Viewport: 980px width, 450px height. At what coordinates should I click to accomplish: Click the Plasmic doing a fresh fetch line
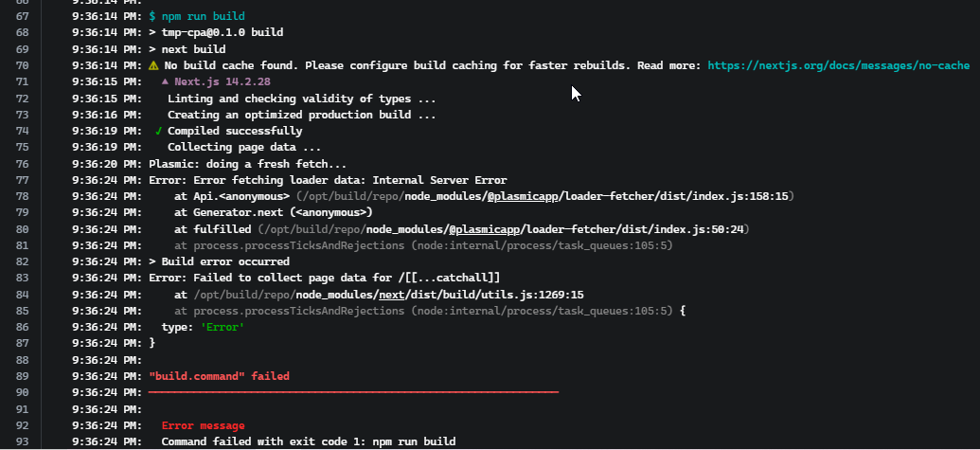[247, 164]
